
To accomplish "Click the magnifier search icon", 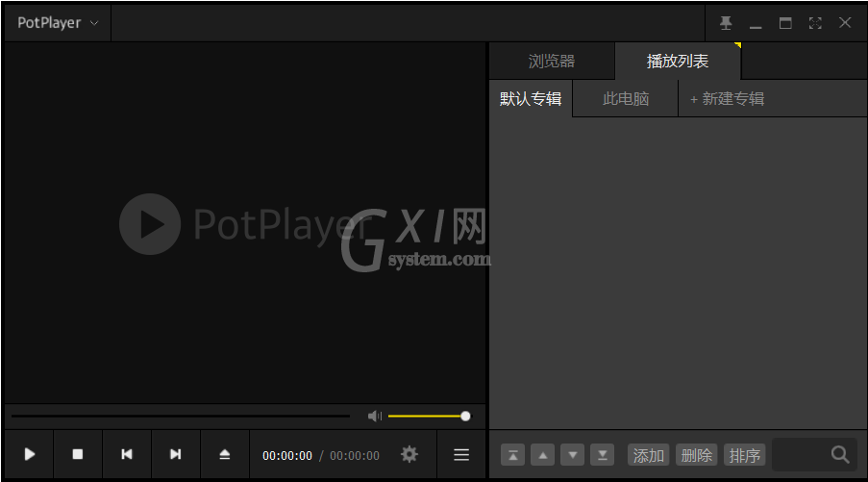I will [840, 455].
